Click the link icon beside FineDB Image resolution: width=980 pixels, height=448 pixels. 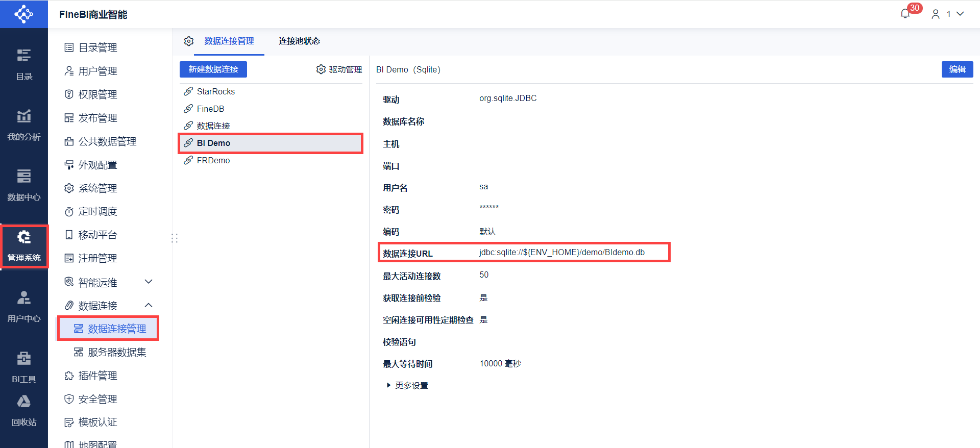[x=188, y=109]
